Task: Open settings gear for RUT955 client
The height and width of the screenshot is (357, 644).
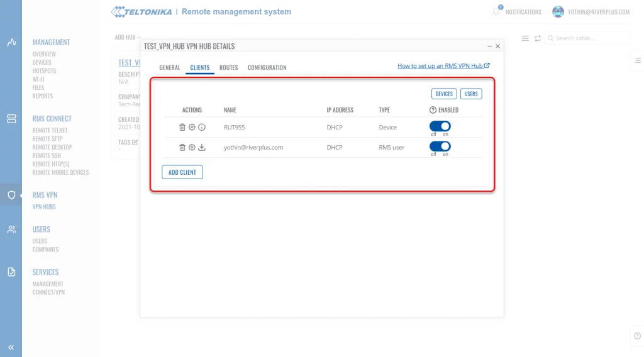Action: point(192,127)
